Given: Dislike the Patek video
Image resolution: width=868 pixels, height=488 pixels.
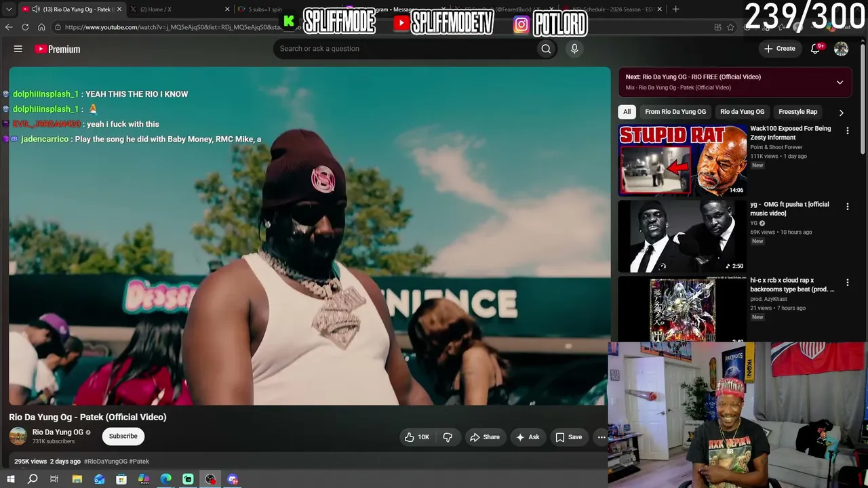Looking at the screenshot, I should 448,437.
